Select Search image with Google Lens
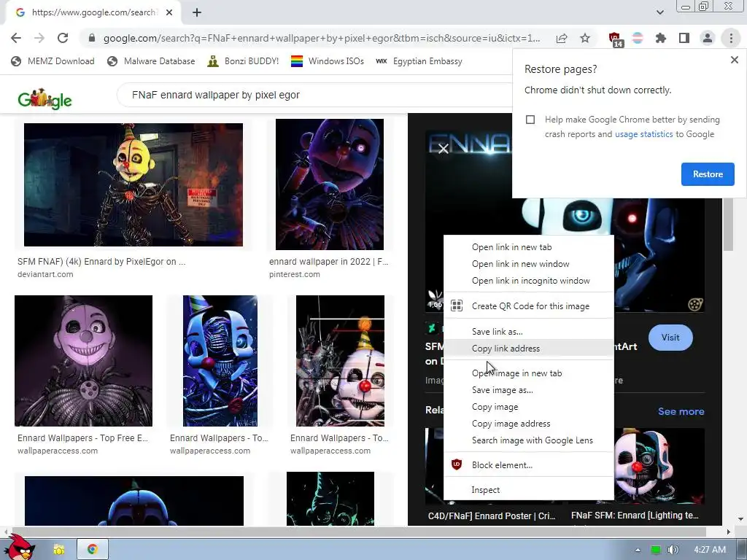 tap(528, 440)
